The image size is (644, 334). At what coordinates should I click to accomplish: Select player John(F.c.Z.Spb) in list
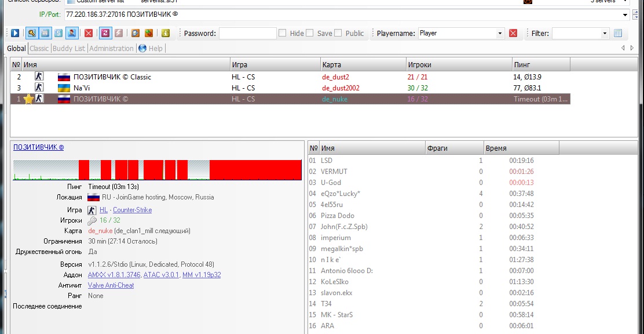(x=433, y=227)
